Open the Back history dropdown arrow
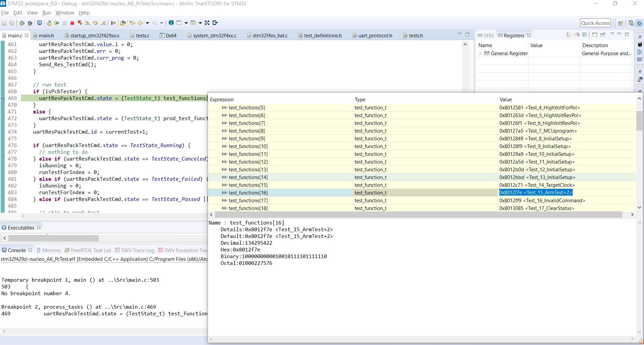The height and width of the screenshot is (345, 644). tap(147, 23)
